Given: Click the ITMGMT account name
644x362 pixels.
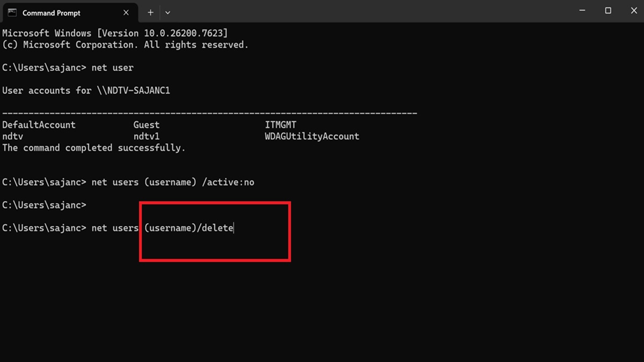Looking at the screenshot, I should tap(281, 125).
